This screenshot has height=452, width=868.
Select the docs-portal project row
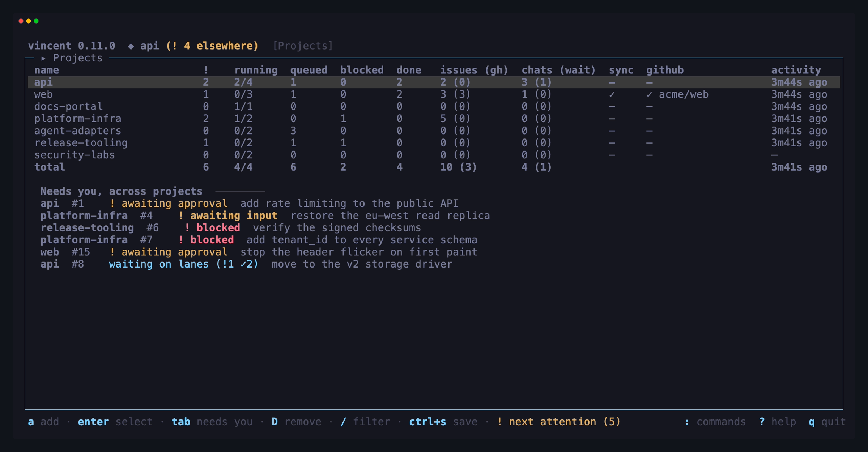434,106
